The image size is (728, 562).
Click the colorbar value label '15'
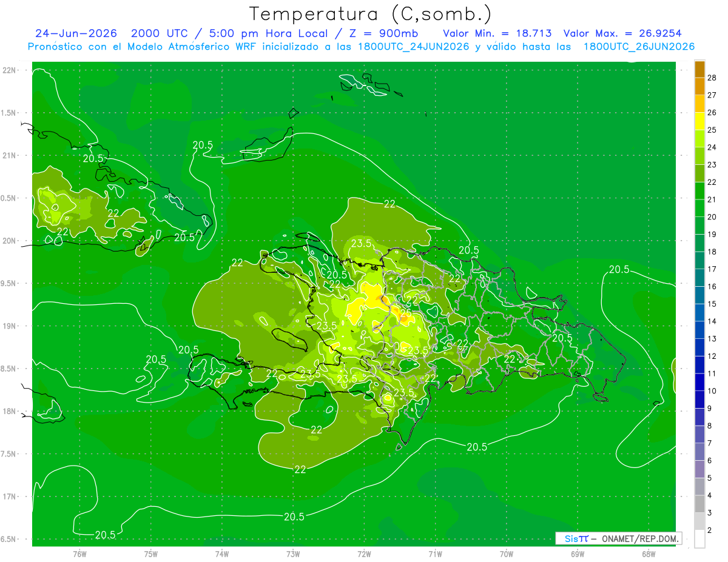pos(712,304)
